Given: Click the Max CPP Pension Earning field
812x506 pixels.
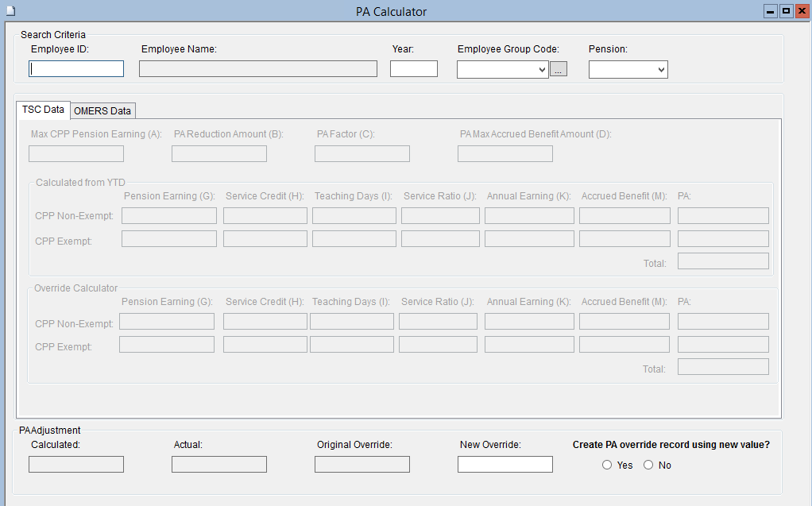Looking at the screenshot, I should [76, 153].
